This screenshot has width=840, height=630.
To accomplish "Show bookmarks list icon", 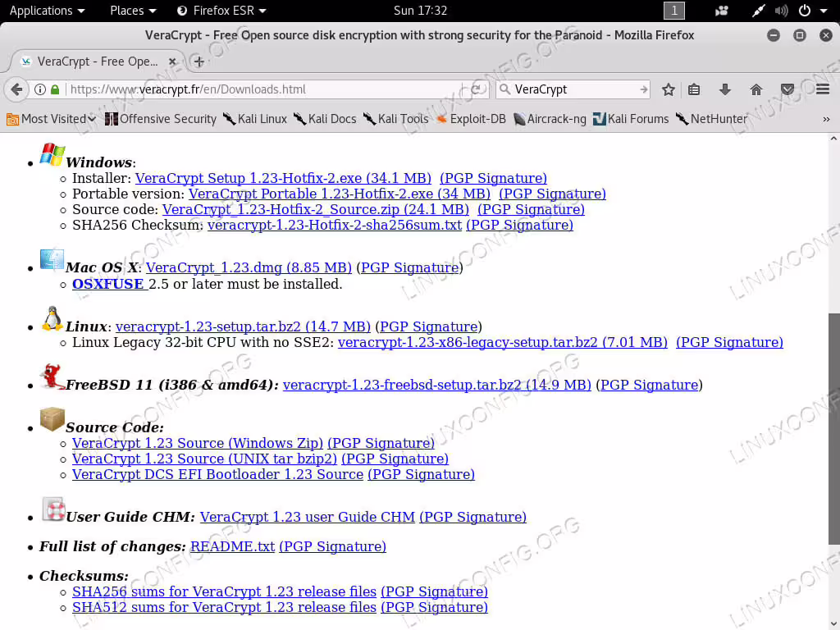I will [x=694, y=89].
